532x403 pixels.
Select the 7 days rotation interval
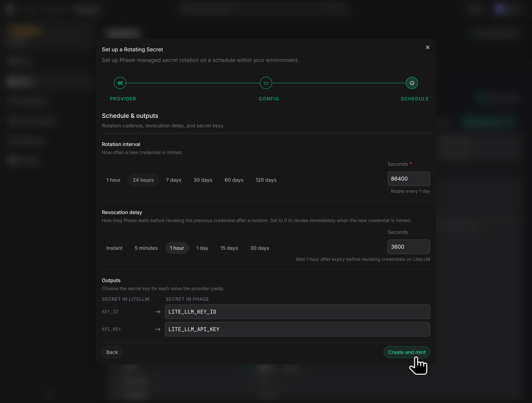point(174,180)
